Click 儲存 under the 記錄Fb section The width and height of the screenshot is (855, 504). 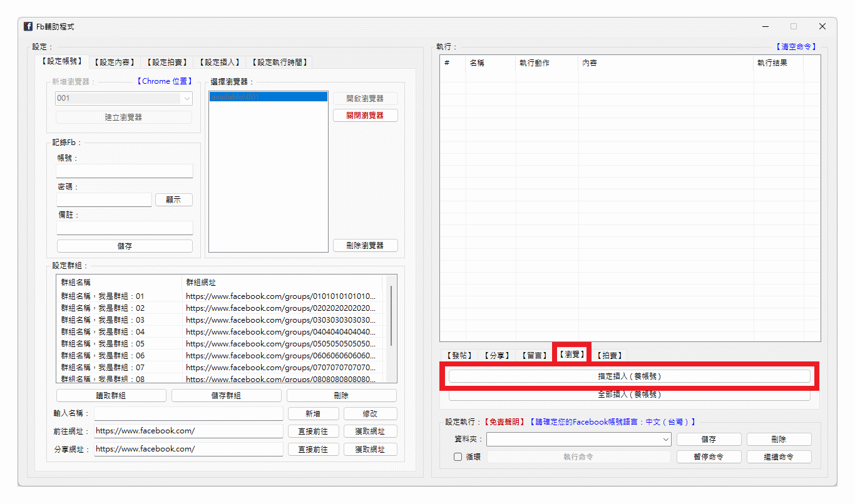coord(125,246)
